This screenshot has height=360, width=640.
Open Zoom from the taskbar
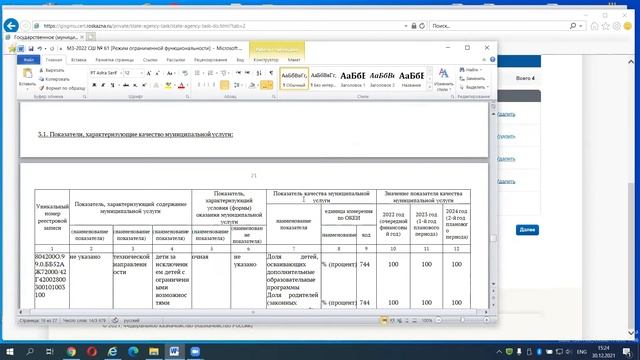coord(195,351)
